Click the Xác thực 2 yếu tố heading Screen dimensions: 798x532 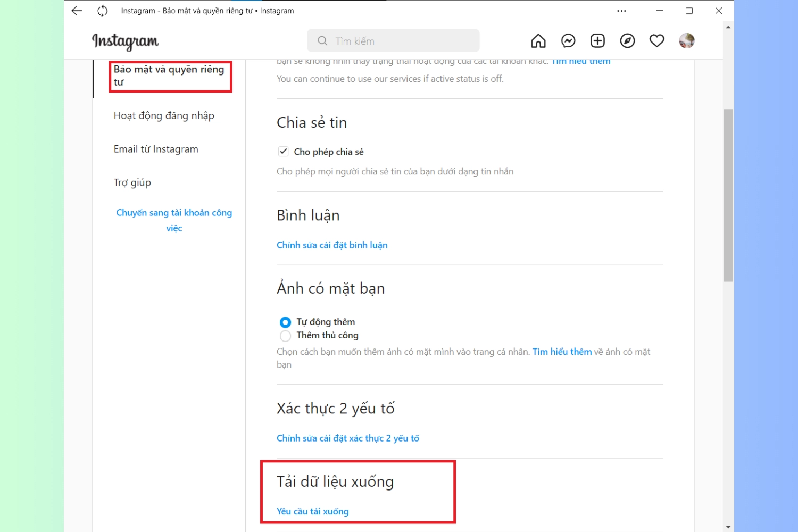click(336, 409)
